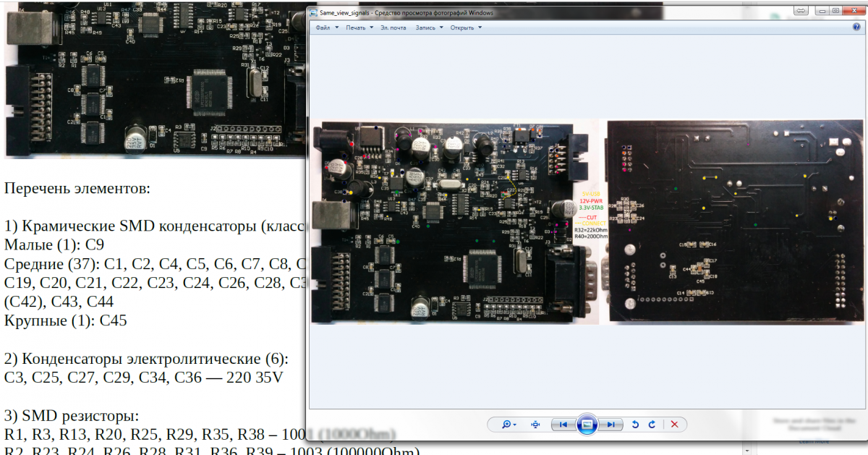This screenshot has width=868, height=455.
Task: Click the 'C3, C25, C27, C29, C34, C36 — 220 35V' line
Action: [x=144, y=378]
